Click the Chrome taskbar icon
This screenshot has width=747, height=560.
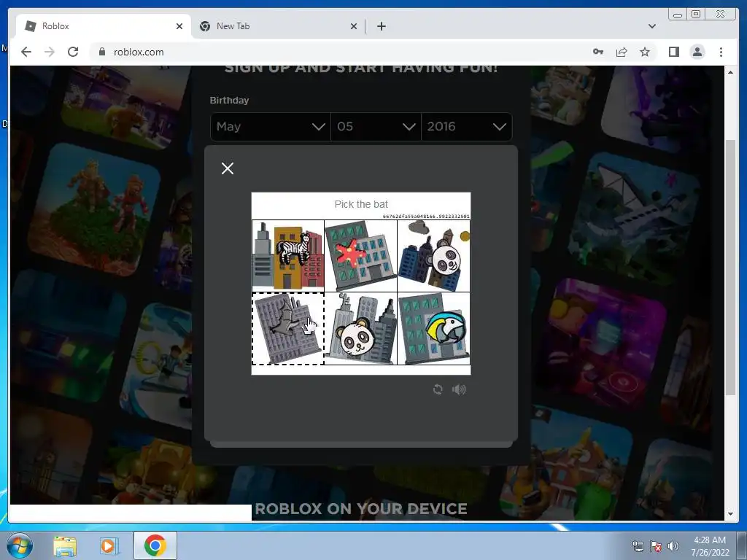tap(155, 545)
